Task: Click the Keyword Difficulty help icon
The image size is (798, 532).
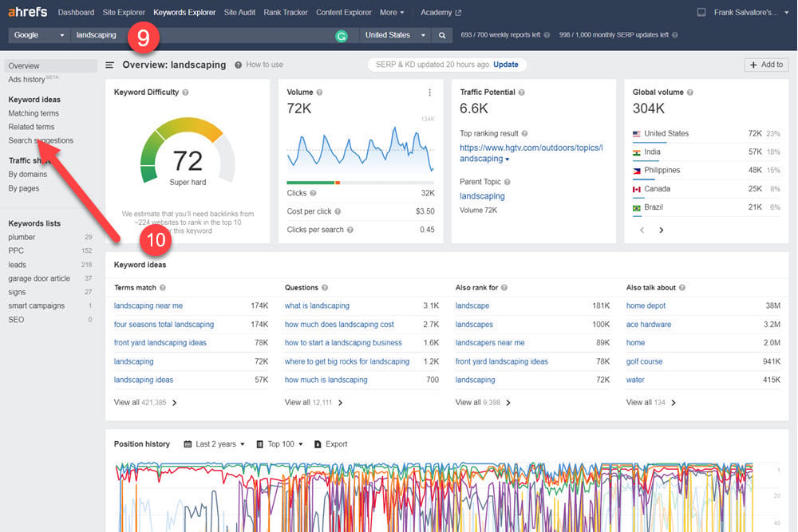Action: click(185, 92)
